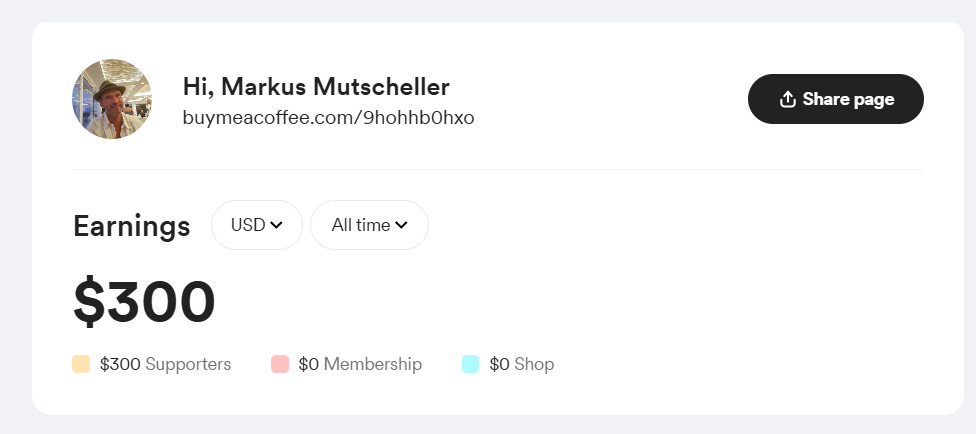This screenshot has width=976, height=434.
Task: Click the chevron arrow beside USD
Action: pyautogui.click(x=276, y=225)
